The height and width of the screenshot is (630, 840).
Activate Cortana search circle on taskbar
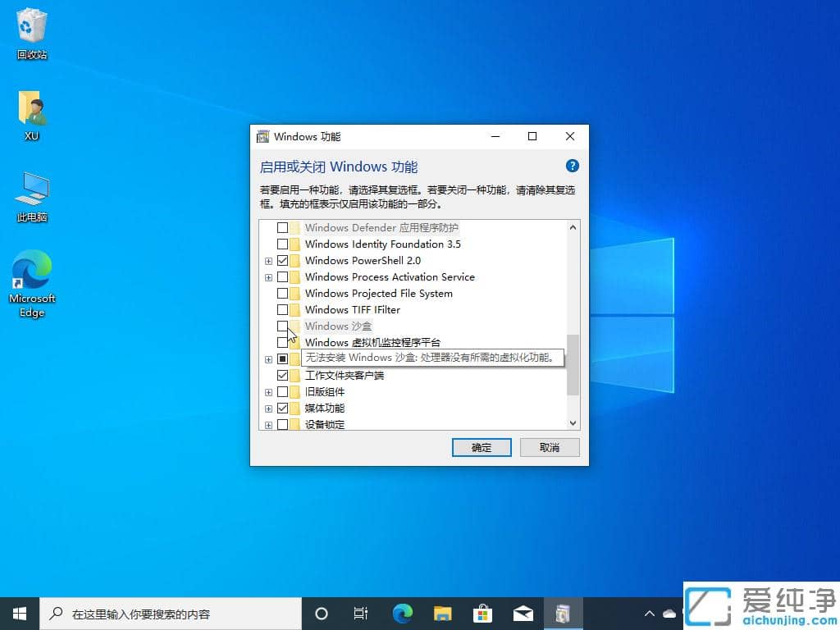point(321,613)
